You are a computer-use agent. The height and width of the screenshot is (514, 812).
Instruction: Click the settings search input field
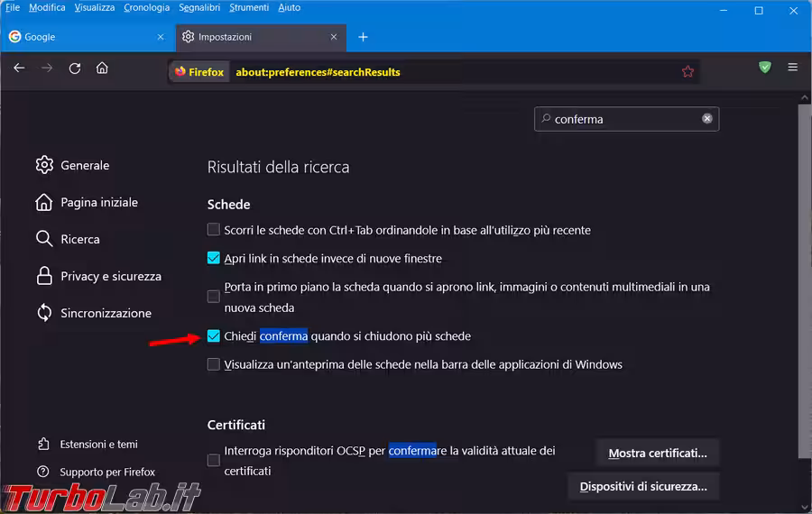point(623,119)
